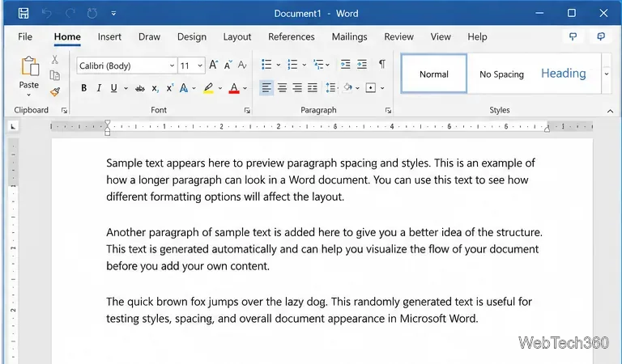
Task: Open the File menu tab
Action: [x=25, y=37]
